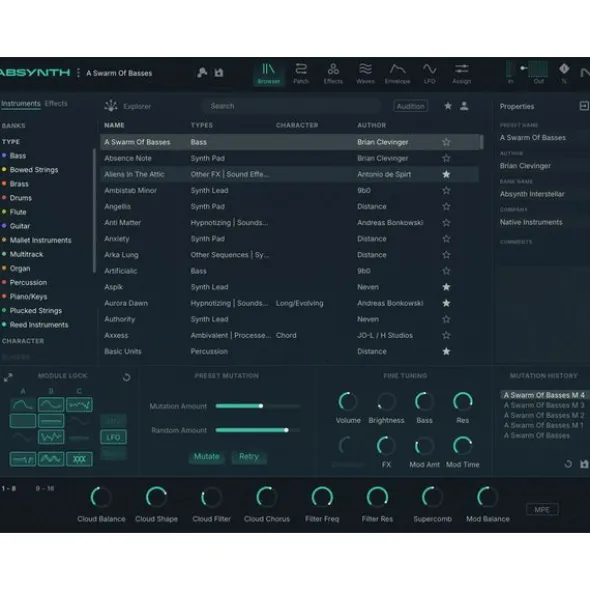Open the Browser view

click(268, 73)
